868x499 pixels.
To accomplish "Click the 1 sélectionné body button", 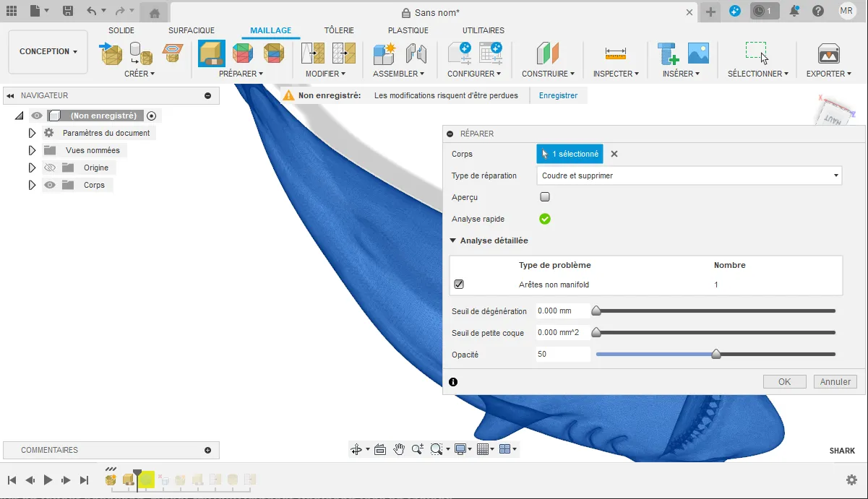I will point(570,154).
